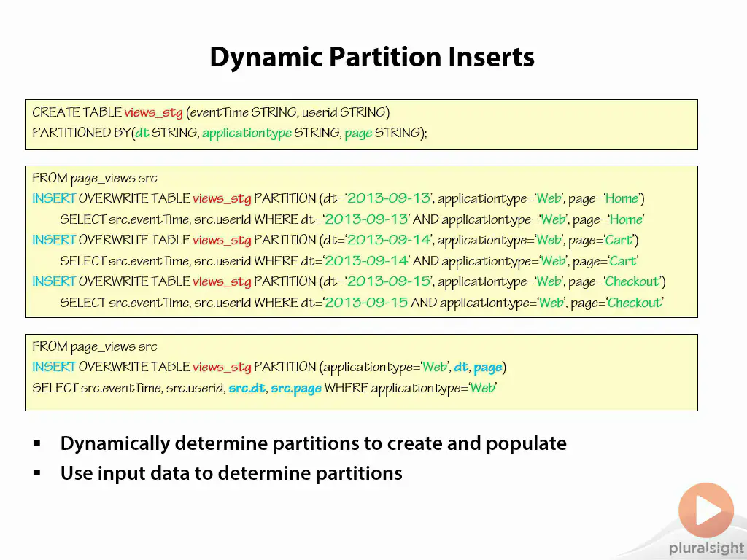Select the green "applicationtype" in PARTITIONED BY line
The height and width of the screenshot is (560, 747).
(247, 133)
